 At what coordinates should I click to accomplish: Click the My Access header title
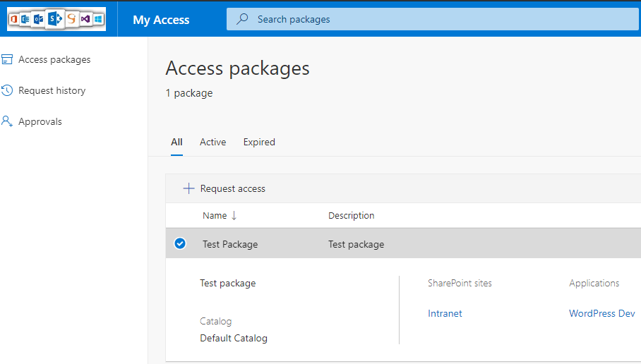point(161,20)
